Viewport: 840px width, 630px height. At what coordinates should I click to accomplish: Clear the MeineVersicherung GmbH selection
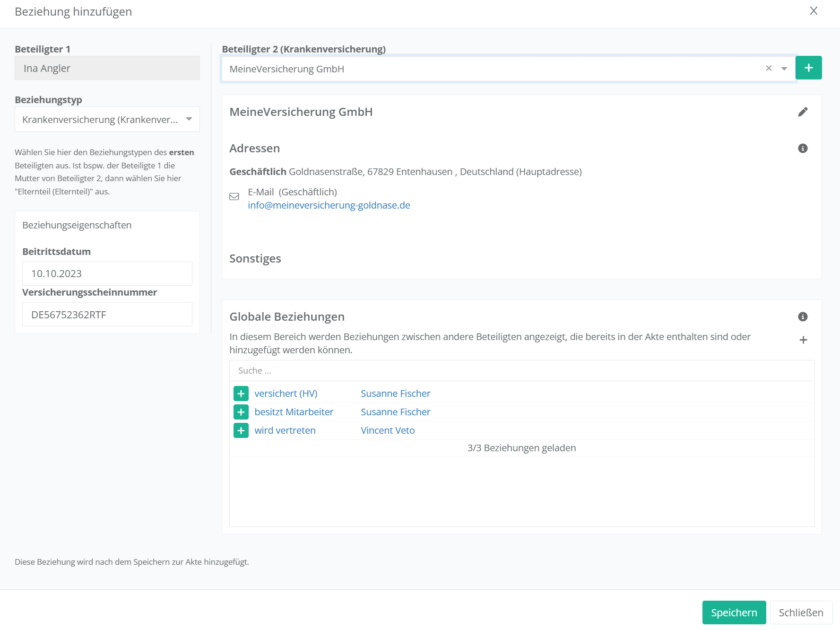[769, 69]
